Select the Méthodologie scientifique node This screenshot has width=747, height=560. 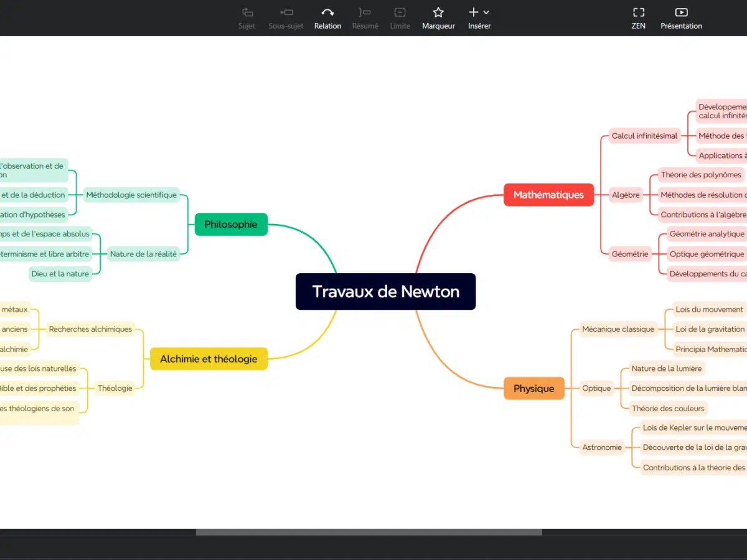(x=131, y=195)
